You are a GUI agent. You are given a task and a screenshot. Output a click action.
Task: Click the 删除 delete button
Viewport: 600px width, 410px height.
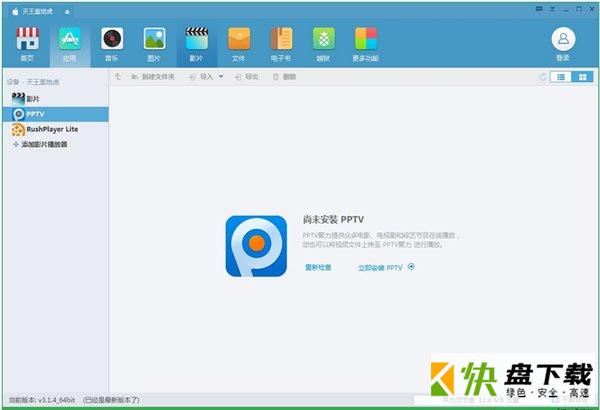[284, 77]
